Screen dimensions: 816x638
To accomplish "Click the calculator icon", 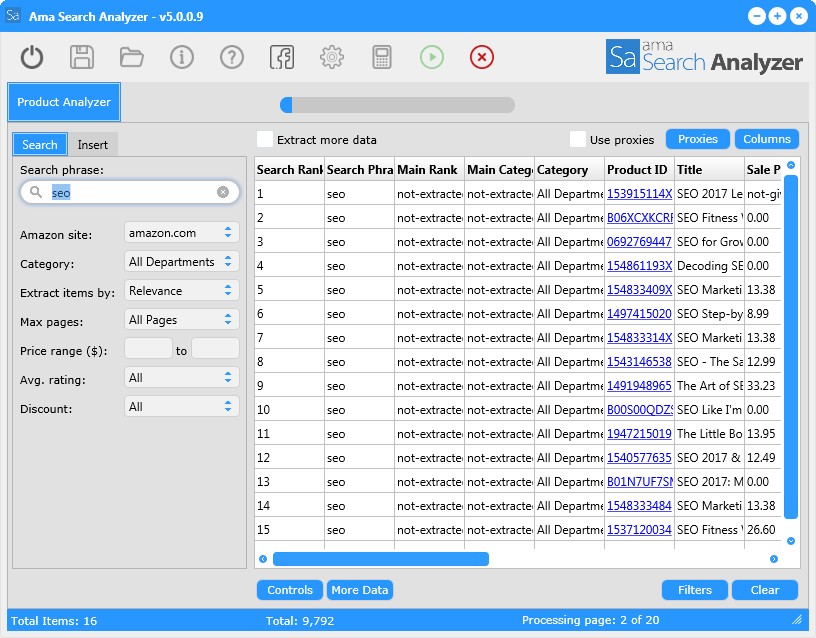I will [381, 57].
